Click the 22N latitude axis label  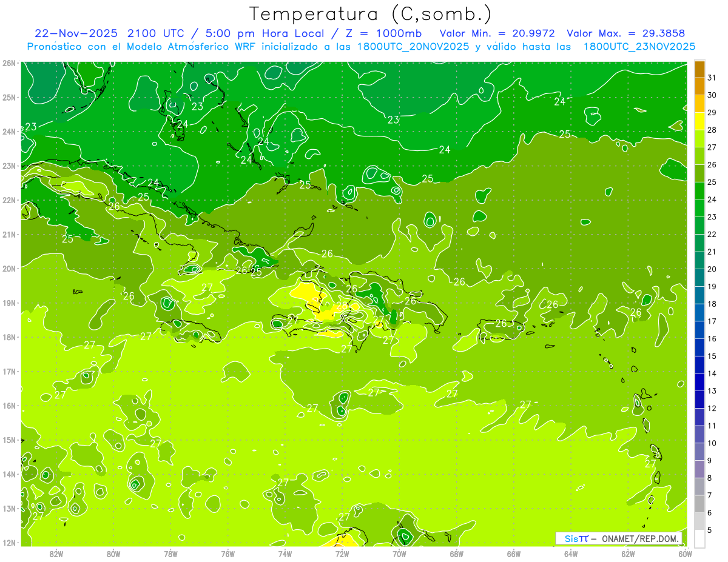tap(8, 200)
